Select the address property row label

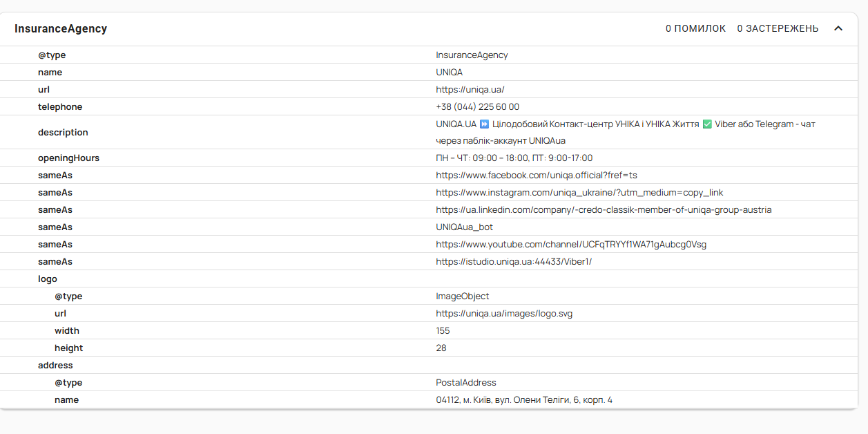(55, 366)
